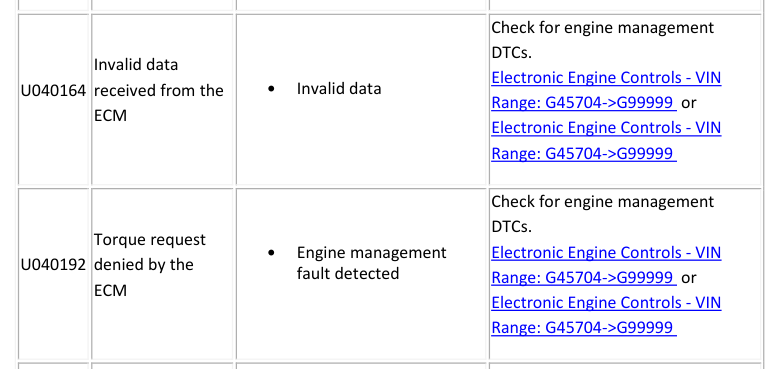Click 'Check for engine management' in U040164 row
783x369 pixels.
[x=603, y=28]
